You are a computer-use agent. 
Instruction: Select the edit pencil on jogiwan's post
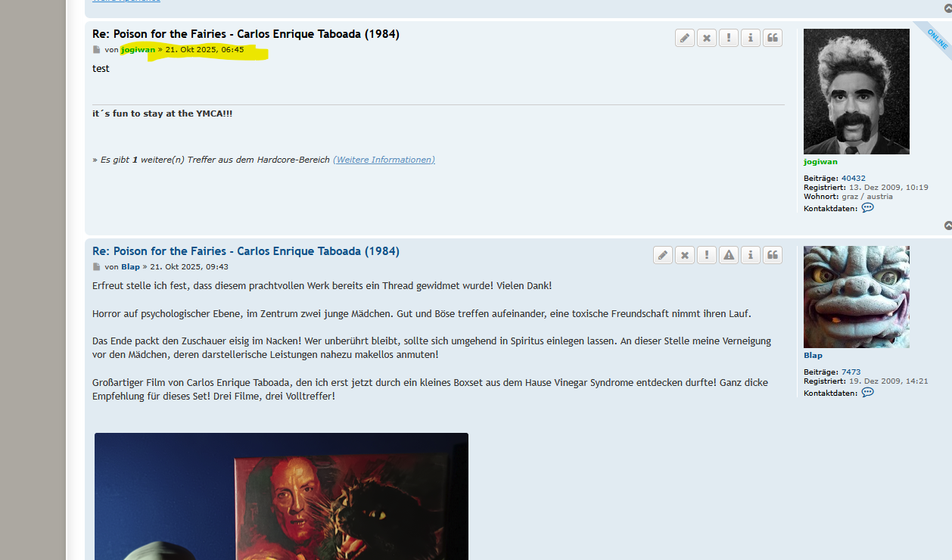point(684,37)
